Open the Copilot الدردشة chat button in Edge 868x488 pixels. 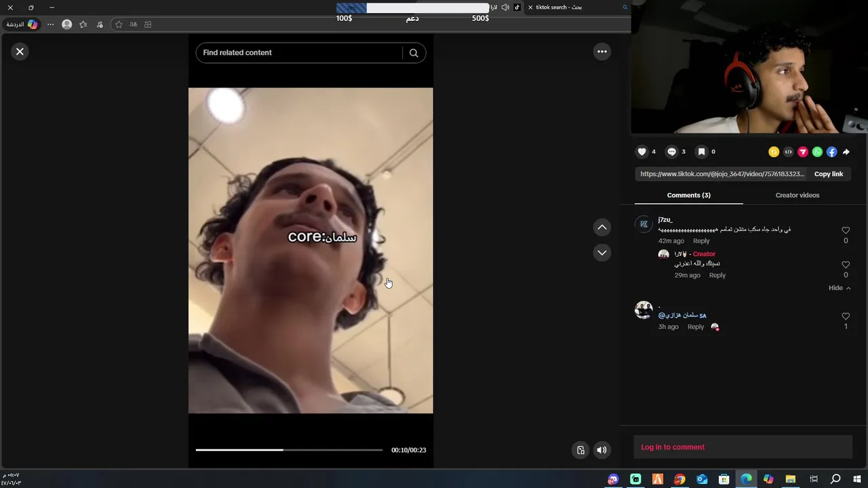click(x=22, y=24)
